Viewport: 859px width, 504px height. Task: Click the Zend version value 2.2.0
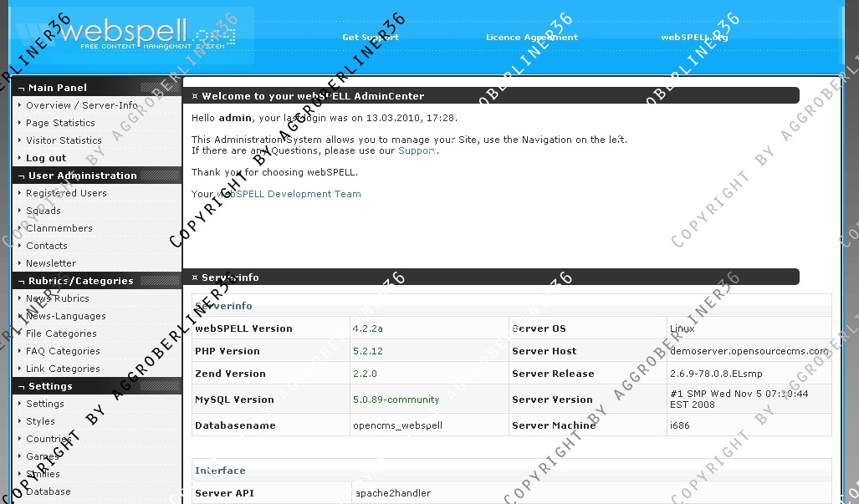pos(365,374)
